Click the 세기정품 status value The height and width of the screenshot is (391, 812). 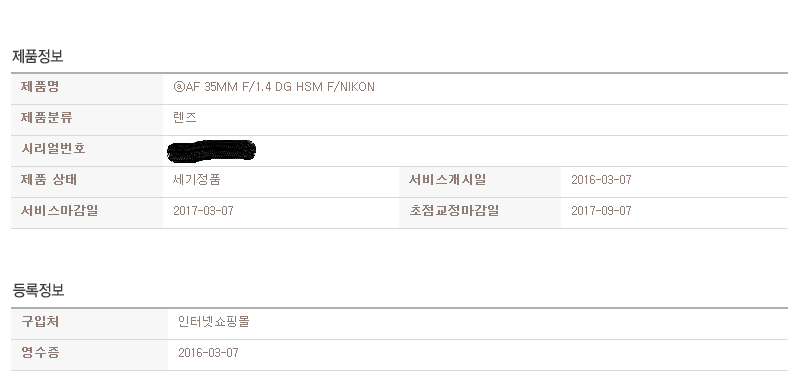point(197,180)
